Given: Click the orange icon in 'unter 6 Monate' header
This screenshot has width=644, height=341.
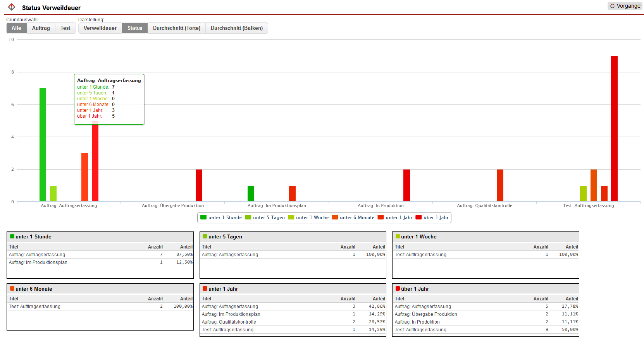Looking at the screenshot, I should (x=12, y=289).
